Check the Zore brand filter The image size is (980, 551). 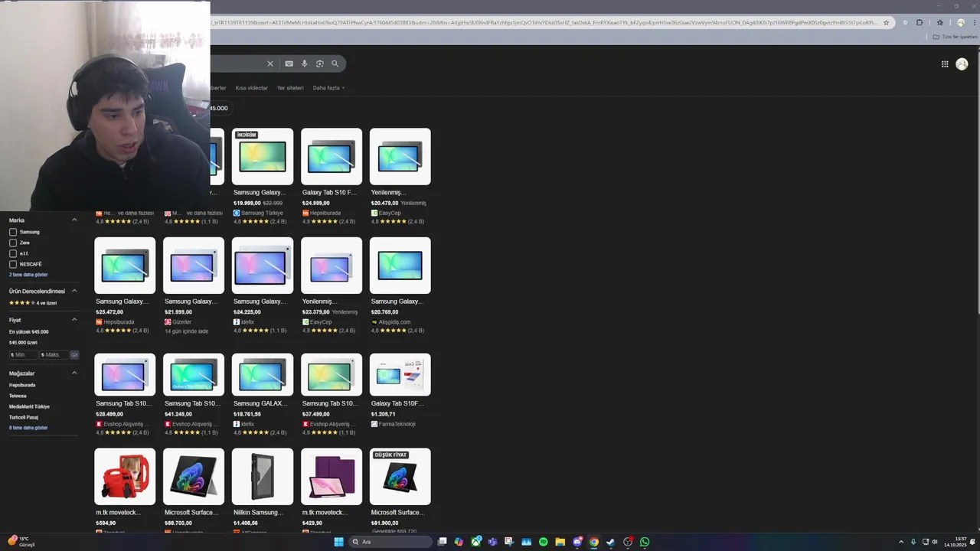pos(13,243)
